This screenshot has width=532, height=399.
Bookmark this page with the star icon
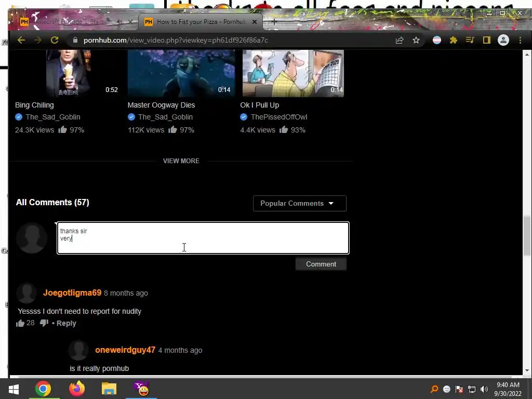tap(416, 40)
